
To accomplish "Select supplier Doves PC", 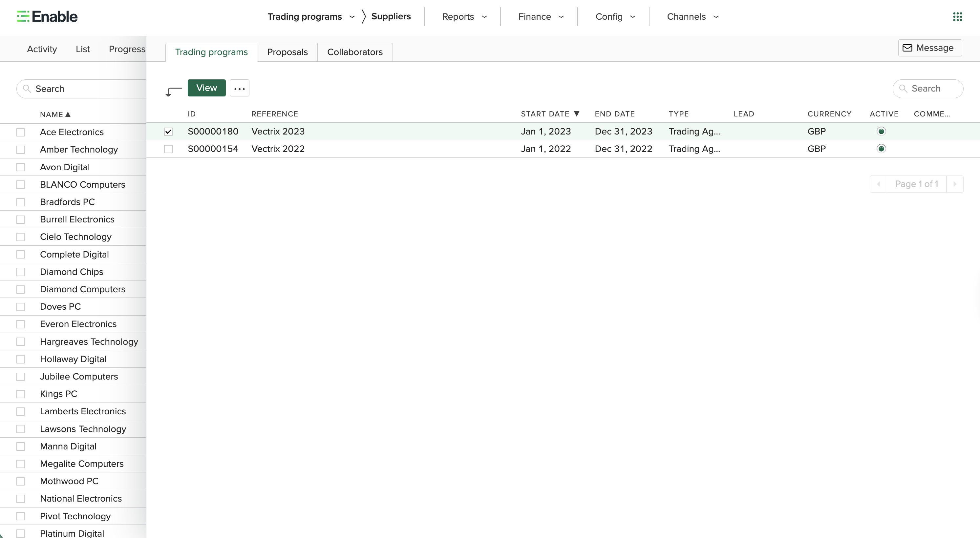I will pos(60,307).
